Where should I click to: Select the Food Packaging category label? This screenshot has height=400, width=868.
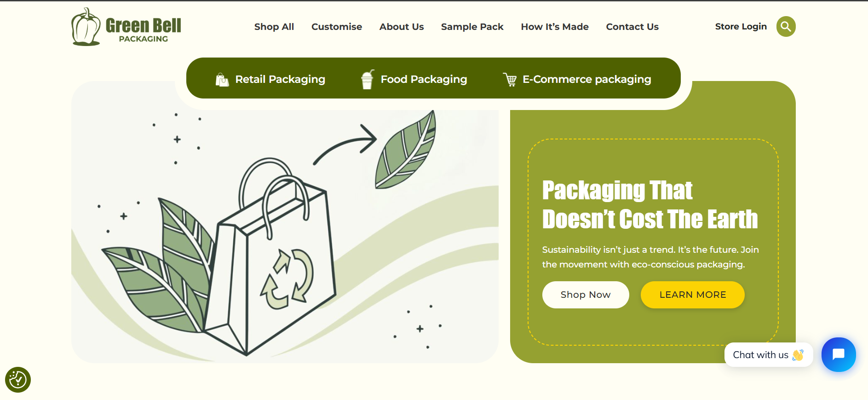click(x=424, y=79)
